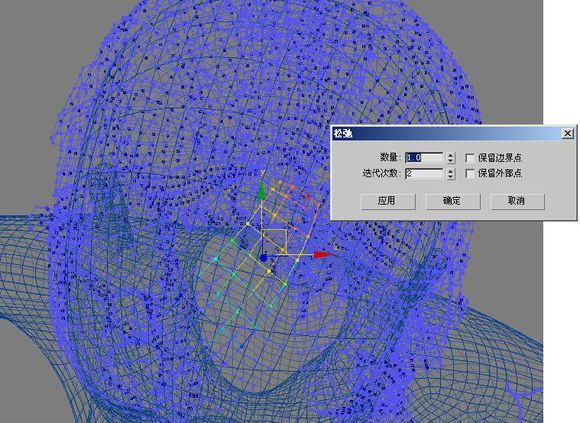Close the 松弛 dialog window

coord(567,133)
